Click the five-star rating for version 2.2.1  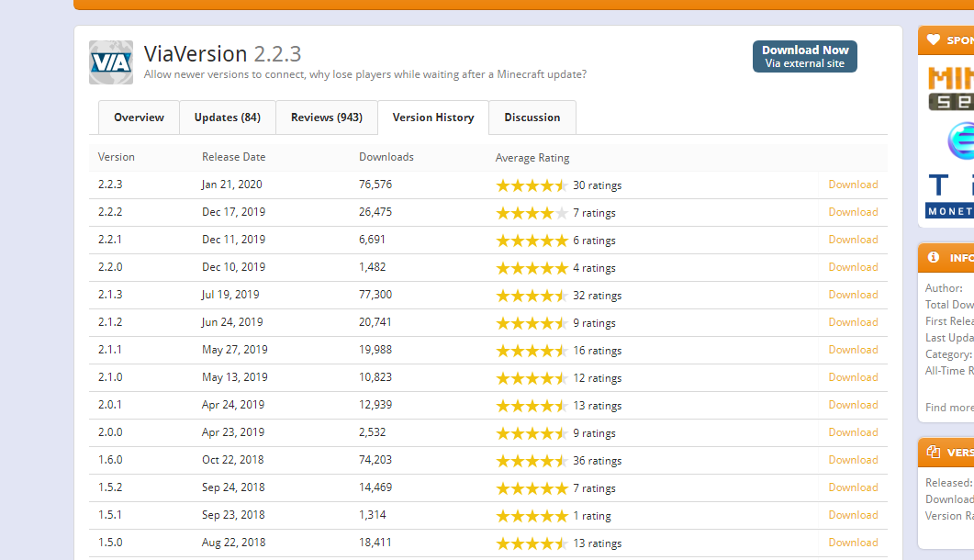coord(532,241)
